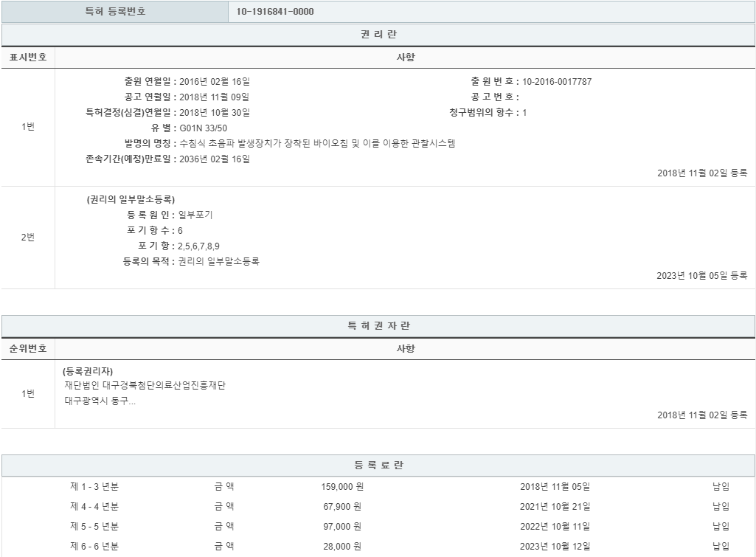Viewport: 756px width, 557px height.
Task: Select the 특허권자란 section header
Action: [378, 326]
